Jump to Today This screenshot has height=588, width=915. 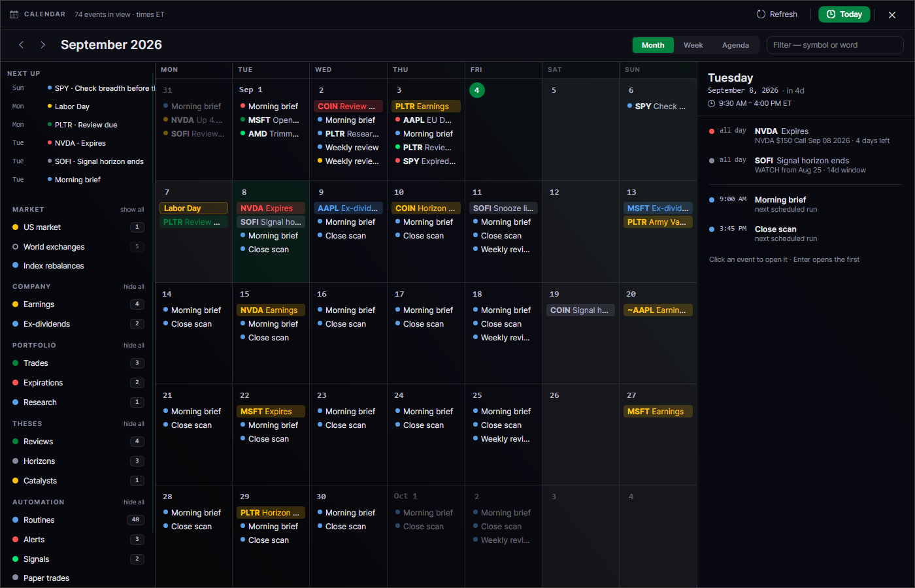click(x=844, y=14)
